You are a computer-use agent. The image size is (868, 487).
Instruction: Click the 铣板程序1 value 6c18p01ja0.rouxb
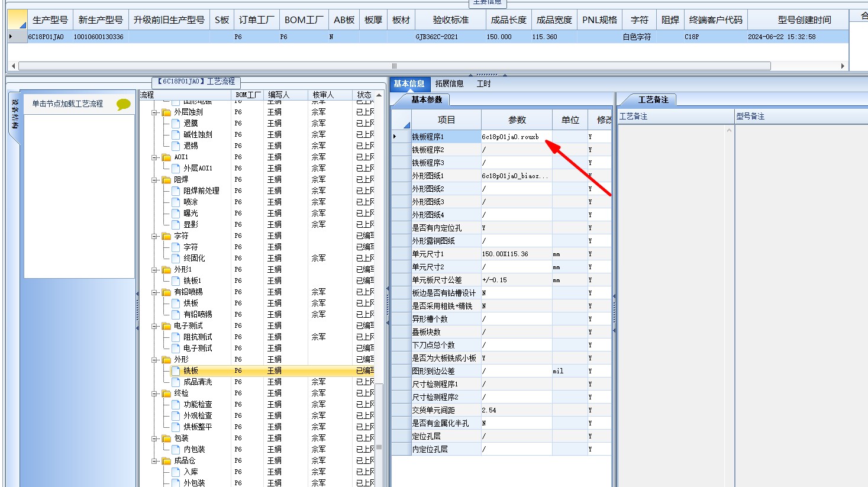click(517, 137)
